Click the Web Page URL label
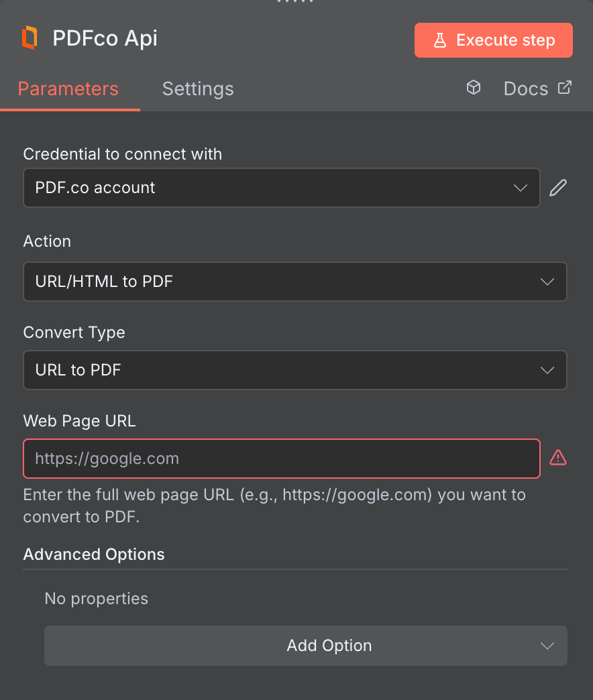Image resolution: width=593 pixels, height=700 pixels. point(79,421)
